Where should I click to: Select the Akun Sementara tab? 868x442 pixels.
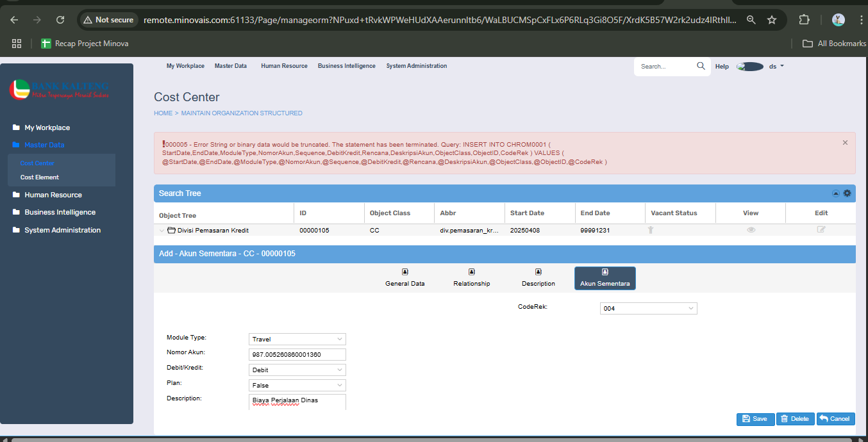click(x=605, y=278)
